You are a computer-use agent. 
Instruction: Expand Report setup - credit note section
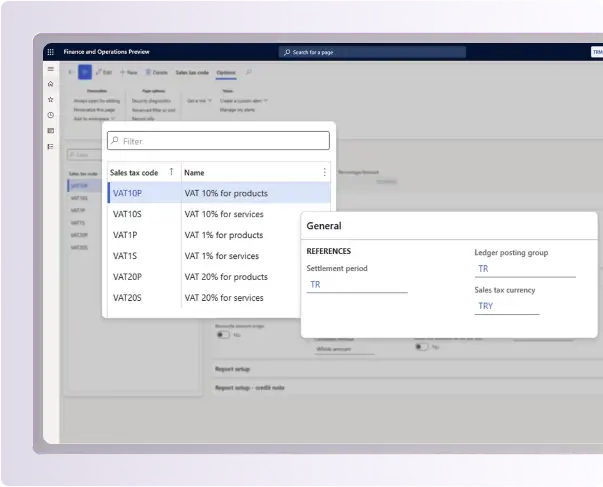coord(249,388)
